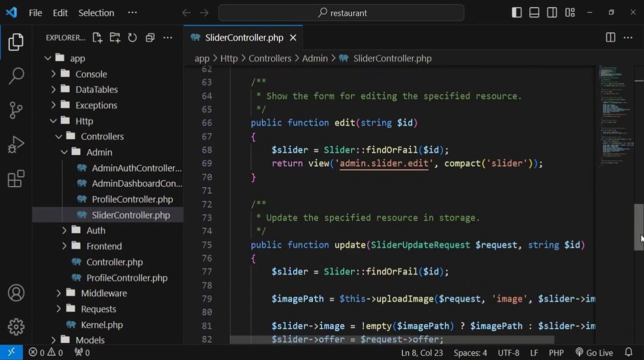This screenshot has width=644, height=360.
Task: Open the File menu
Action: coord(36,13)
